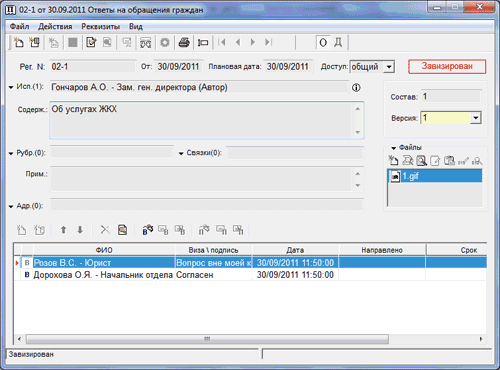
Task: Toggle the Д view button
Action: pos(338,43)
